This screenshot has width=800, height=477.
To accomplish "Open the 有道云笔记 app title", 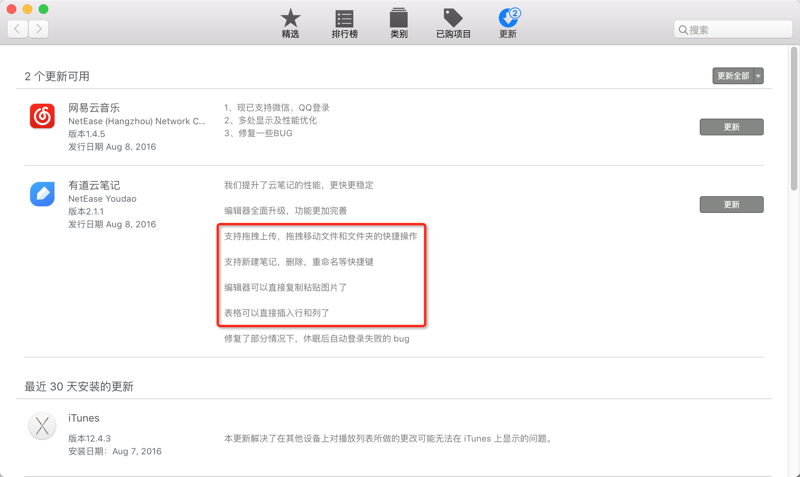I will [94, 185].
